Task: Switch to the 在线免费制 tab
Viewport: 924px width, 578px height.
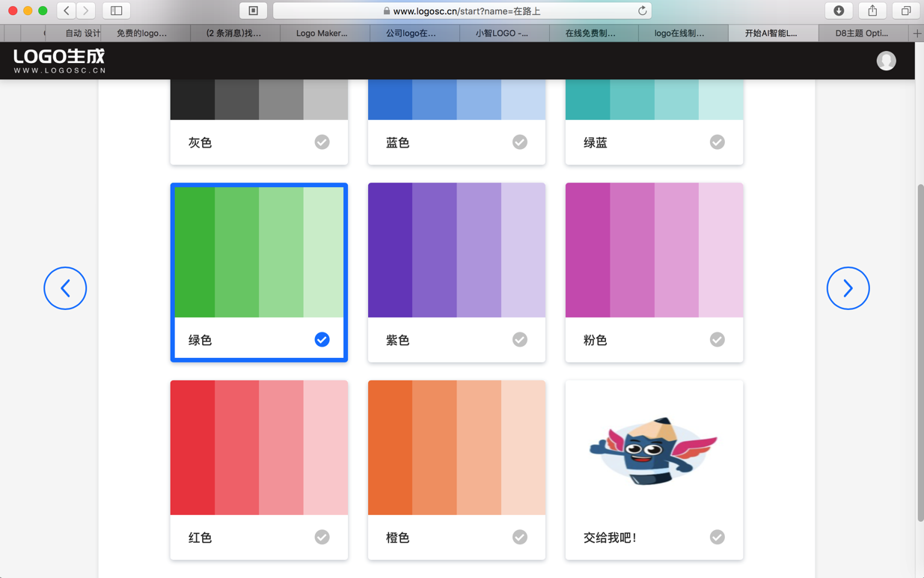Action: 594,33
